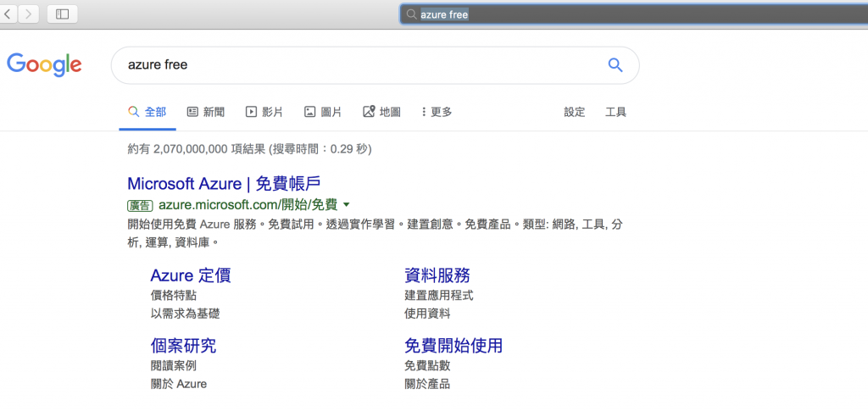Switch to the 新聞 tab
868x411 pixels.
click(x=206, y=113)
